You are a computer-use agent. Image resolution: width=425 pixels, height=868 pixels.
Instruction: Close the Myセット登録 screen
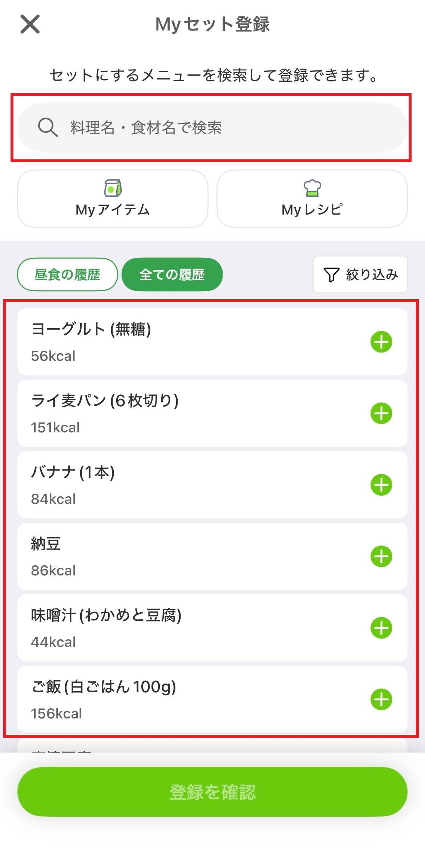coord(30,24)
